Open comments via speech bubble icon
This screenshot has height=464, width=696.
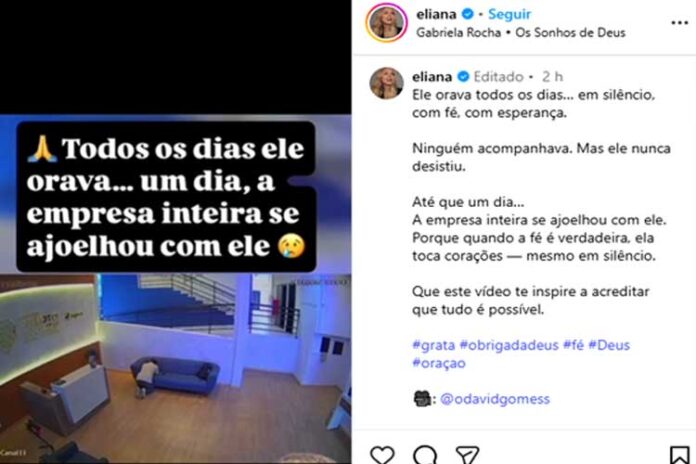click(x=425, y=455)
